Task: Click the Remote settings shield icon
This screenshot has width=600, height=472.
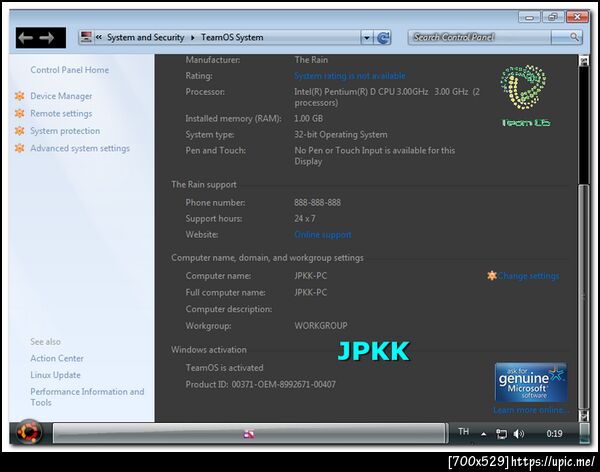Action: click(20, 113)
